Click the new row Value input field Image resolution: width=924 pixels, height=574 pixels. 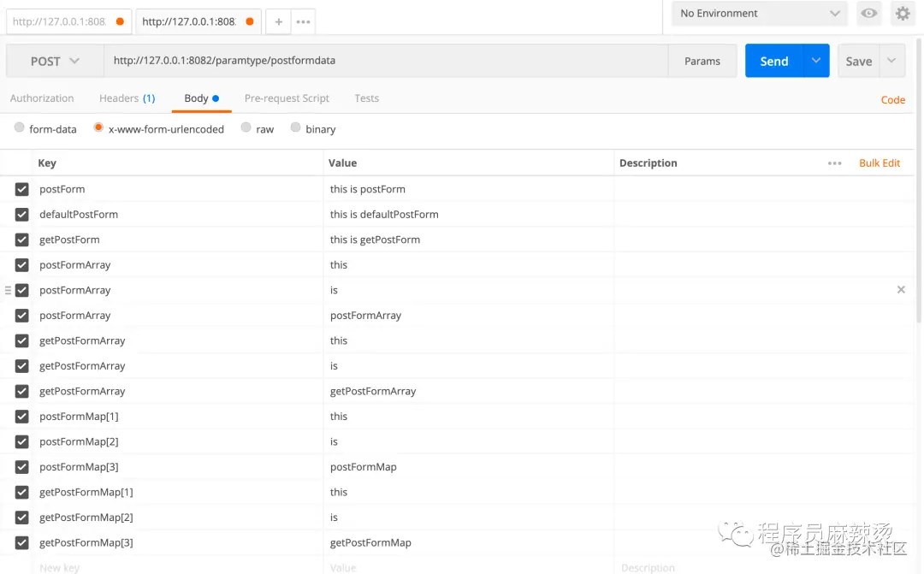coord(469,567)
